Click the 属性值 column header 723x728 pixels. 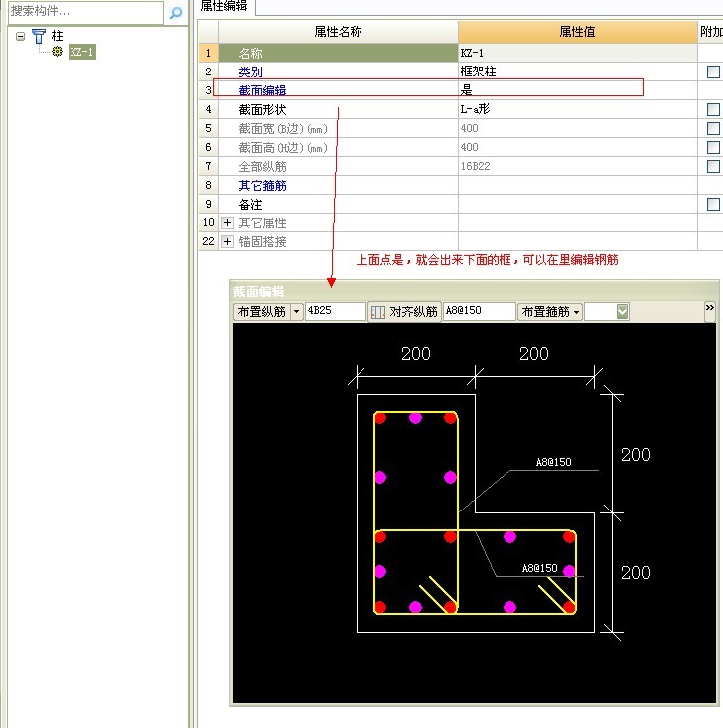577,32
